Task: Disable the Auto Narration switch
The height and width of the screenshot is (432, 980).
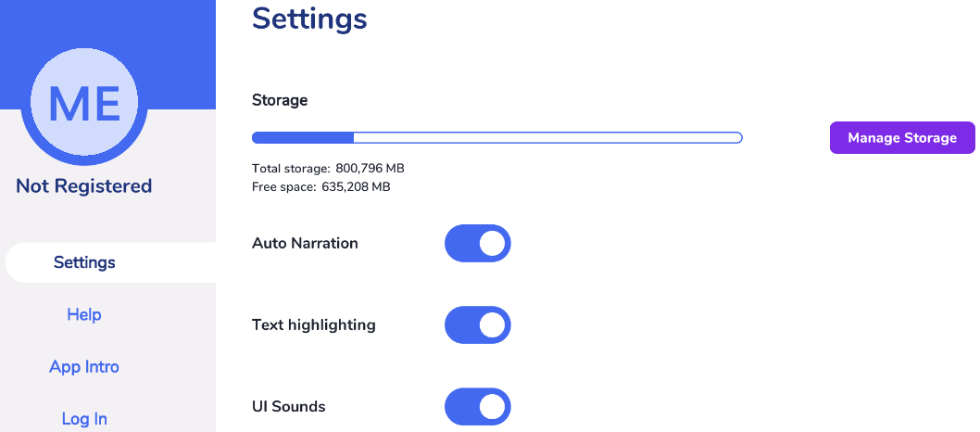Action: 478,244
